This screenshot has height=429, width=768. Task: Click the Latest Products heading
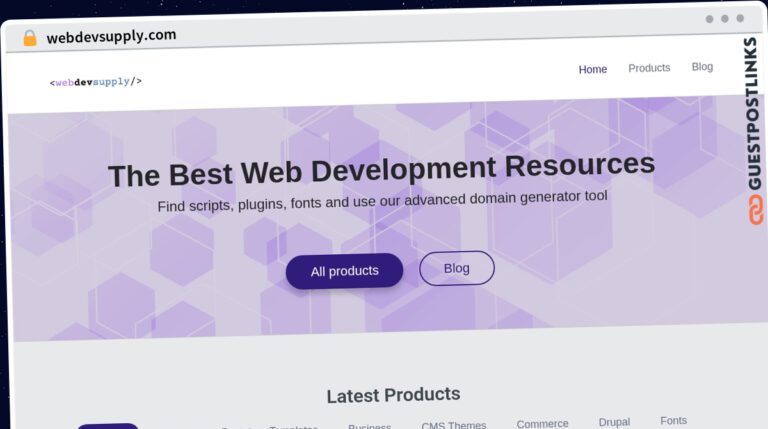pos(393,395)
